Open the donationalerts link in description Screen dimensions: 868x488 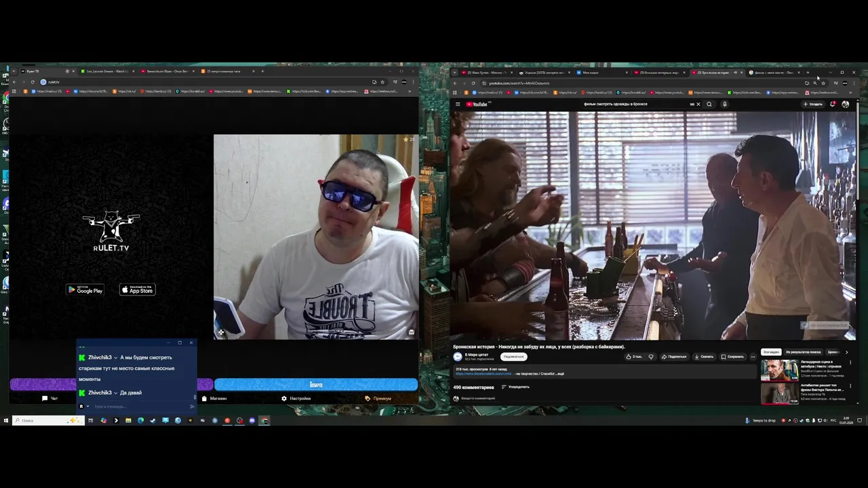484,373
